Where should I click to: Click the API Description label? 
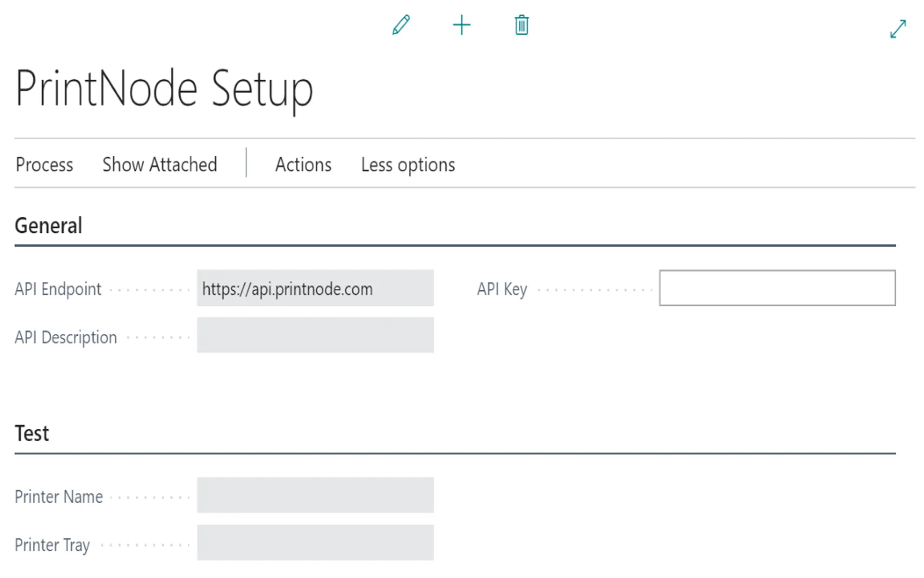[x=66, y=338]
